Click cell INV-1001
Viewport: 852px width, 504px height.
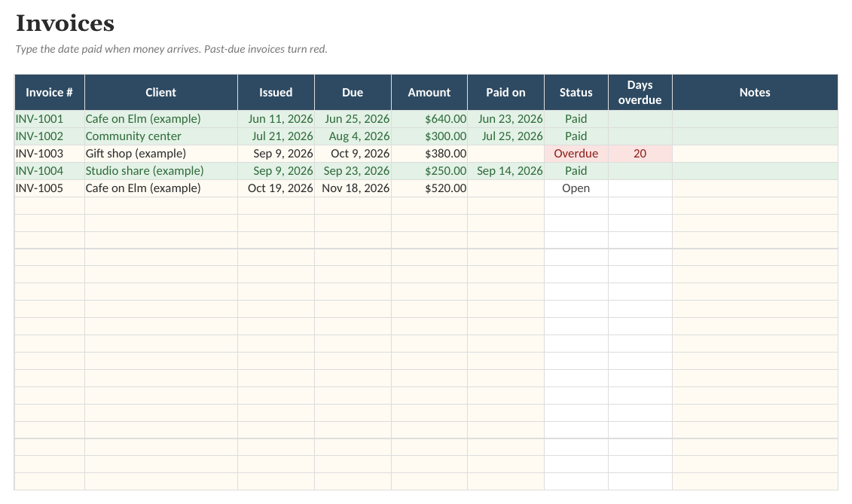point(50,118)
